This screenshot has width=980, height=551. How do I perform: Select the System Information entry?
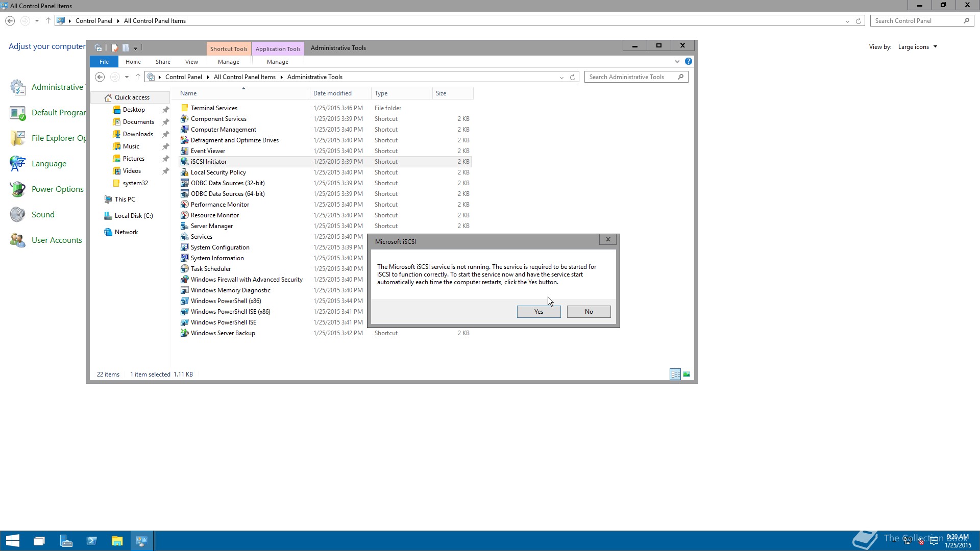coord(217,258)
